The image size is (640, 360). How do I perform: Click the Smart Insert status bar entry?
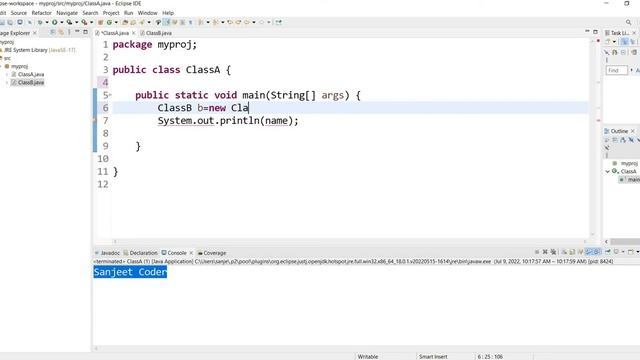coord(433,356)
